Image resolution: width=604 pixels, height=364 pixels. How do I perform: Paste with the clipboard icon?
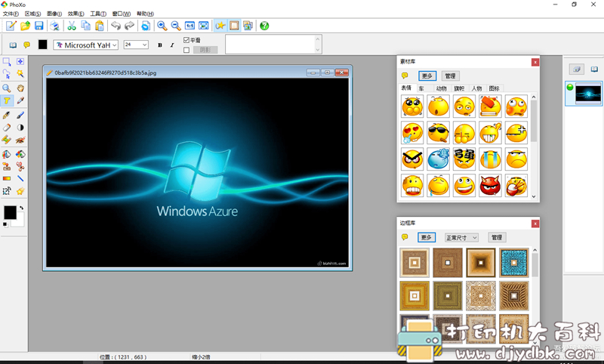pyautogui.click(x=100, y=26)
